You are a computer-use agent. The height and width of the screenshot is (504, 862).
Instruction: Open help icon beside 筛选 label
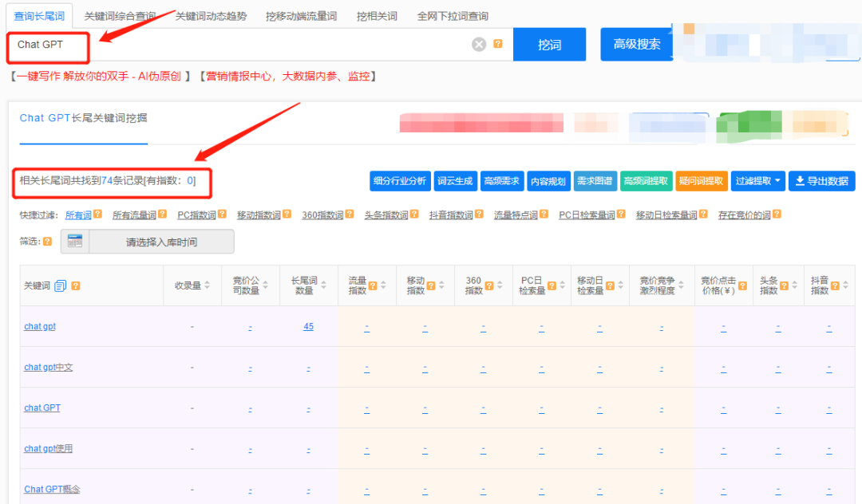point(47,241)
